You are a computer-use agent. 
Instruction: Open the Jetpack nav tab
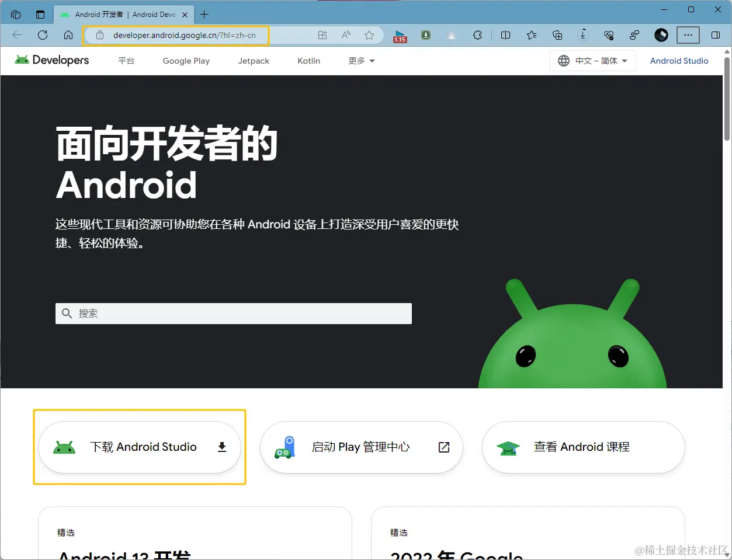(x=254, y=61)
